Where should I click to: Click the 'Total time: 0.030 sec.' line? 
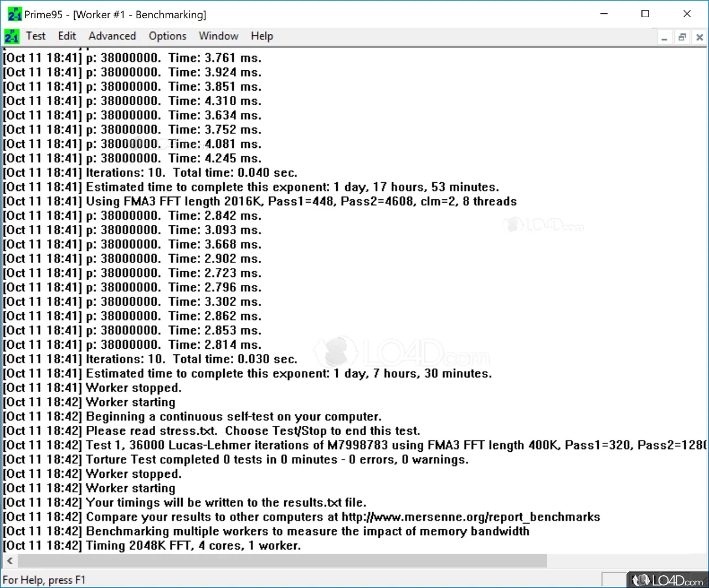150,359
